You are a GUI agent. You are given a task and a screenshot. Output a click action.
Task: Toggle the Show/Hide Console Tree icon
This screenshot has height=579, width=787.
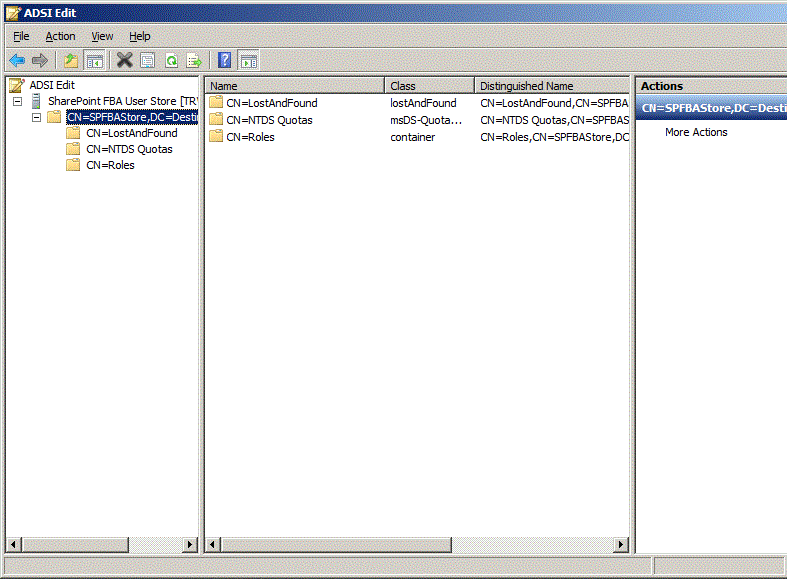pos(94,61)
